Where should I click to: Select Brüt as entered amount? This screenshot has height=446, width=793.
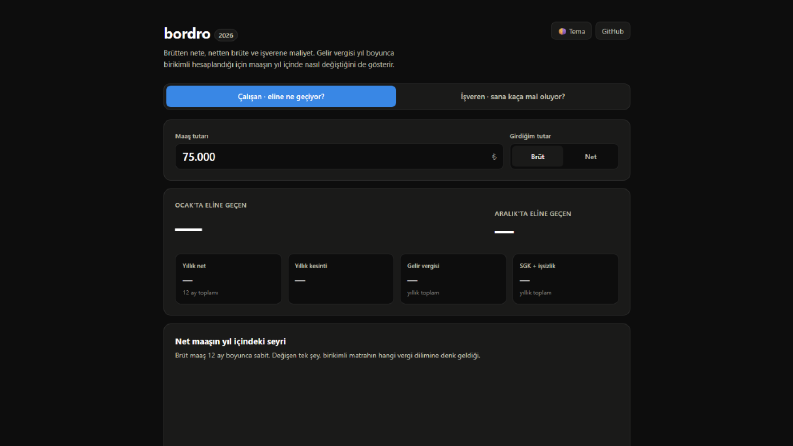[x=538, y=157]
